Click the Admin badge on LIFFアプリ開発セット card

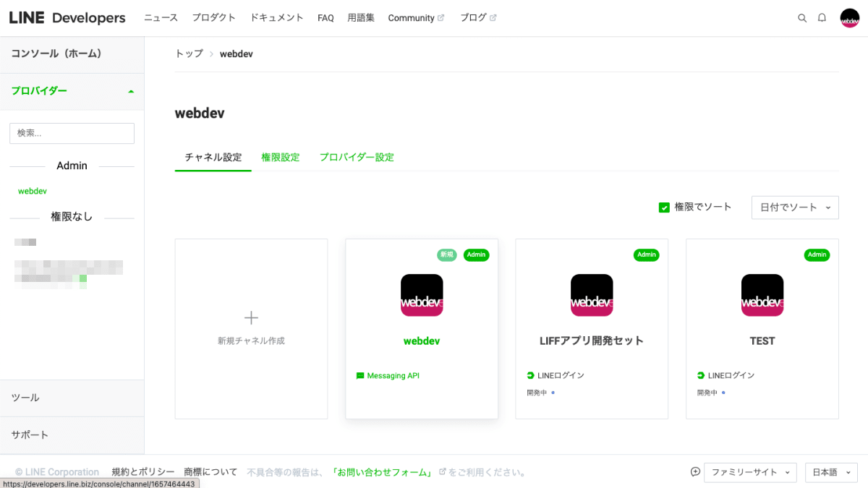(x=647, y=254)
